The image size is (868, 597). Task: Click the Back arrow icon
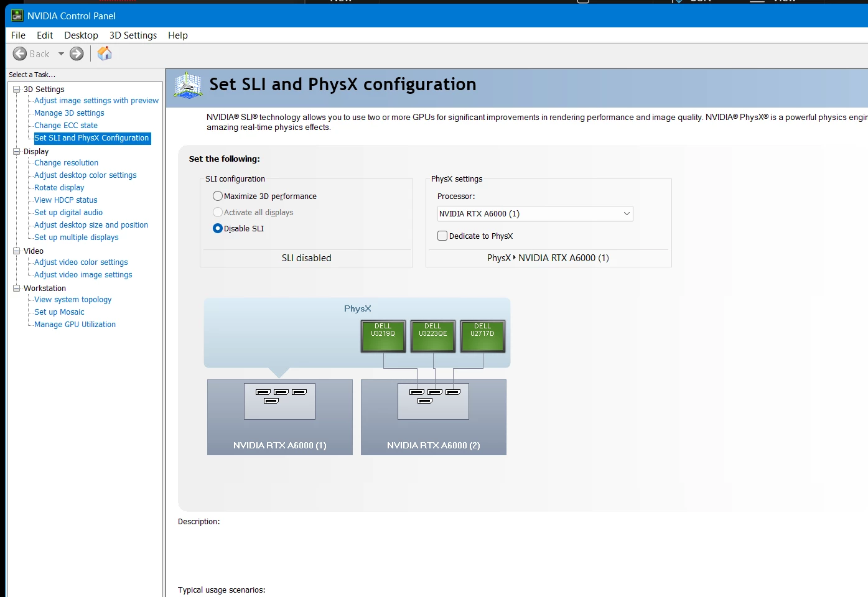(x=20, y=54)
